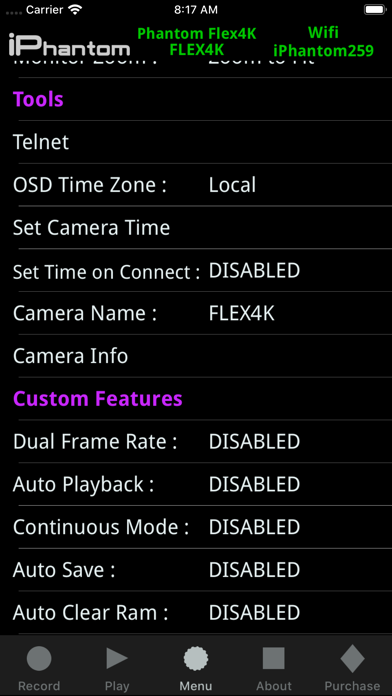Image resolution: width=392 pixels, height=696 pixels.
Task: Tap the iPhantom logo
Action: click(x=69, y=45)
